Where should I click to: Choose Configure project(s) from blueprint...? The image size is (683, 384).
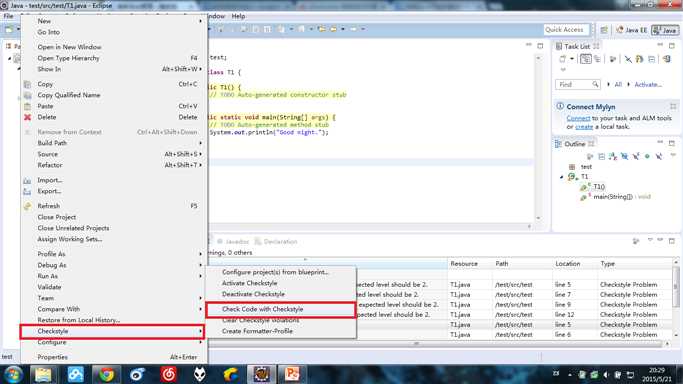click(281, 272)
